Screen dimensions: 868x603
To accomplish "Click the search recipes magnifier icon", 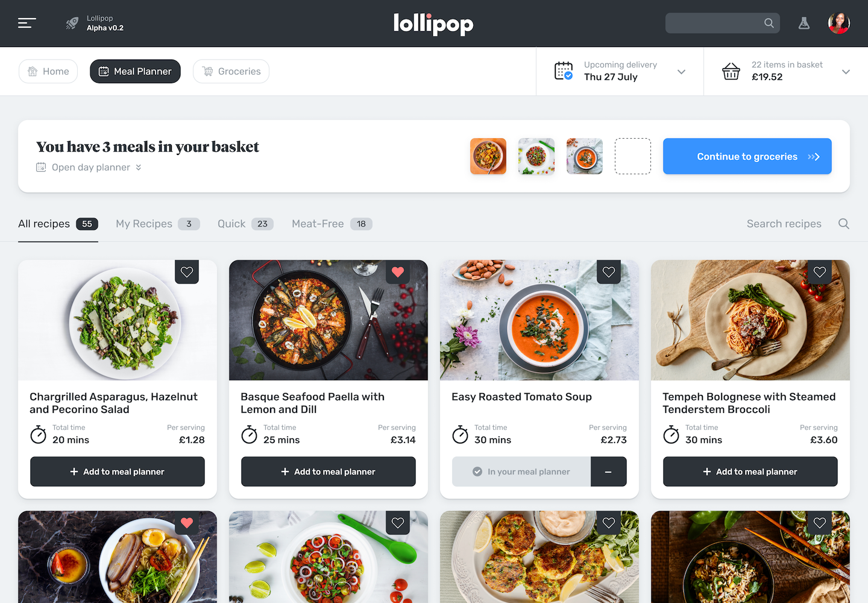I will pyautogui.click(x=844, y=224).
